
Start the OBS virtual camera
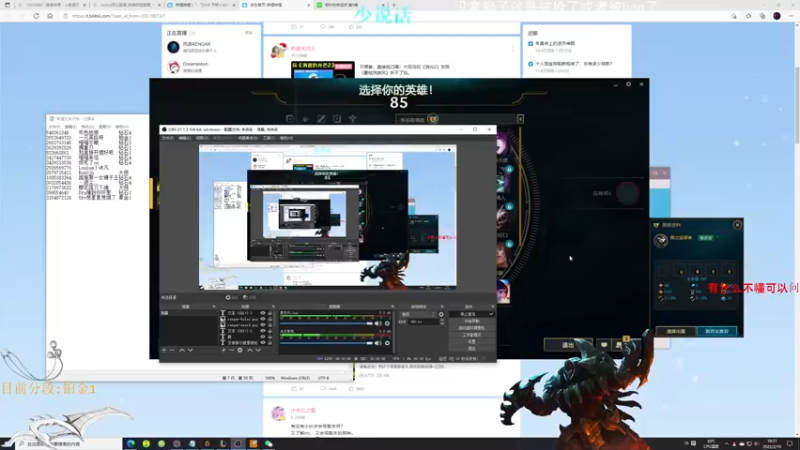[x=472, y=328]
